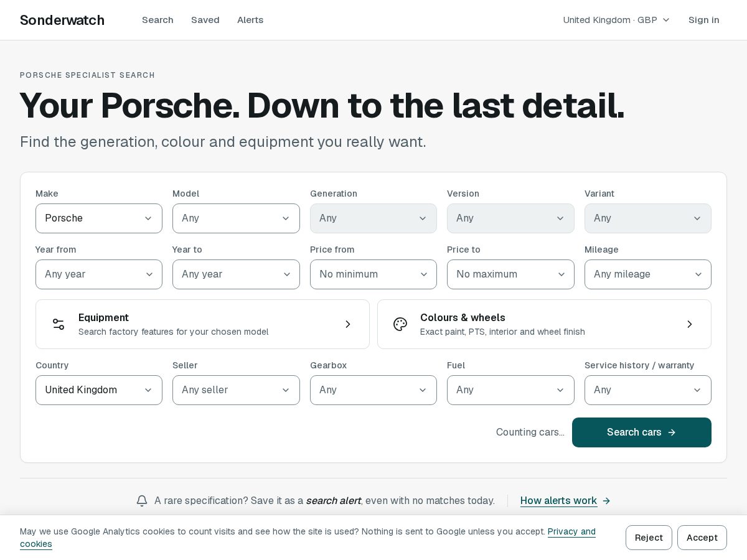Image resolution: width=747 pixels, height=560 pixels.
Task: Open the Version dropdown
Action: tap(510, 218)
